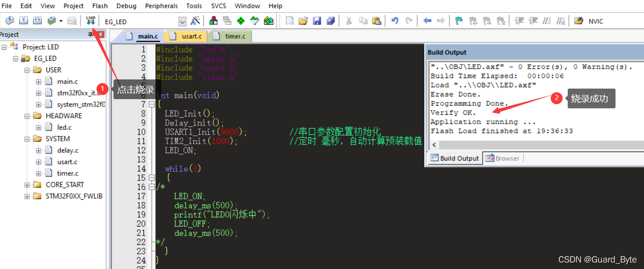
Task: Collapse the comment fold at line 16
Action: coord(151,187)
